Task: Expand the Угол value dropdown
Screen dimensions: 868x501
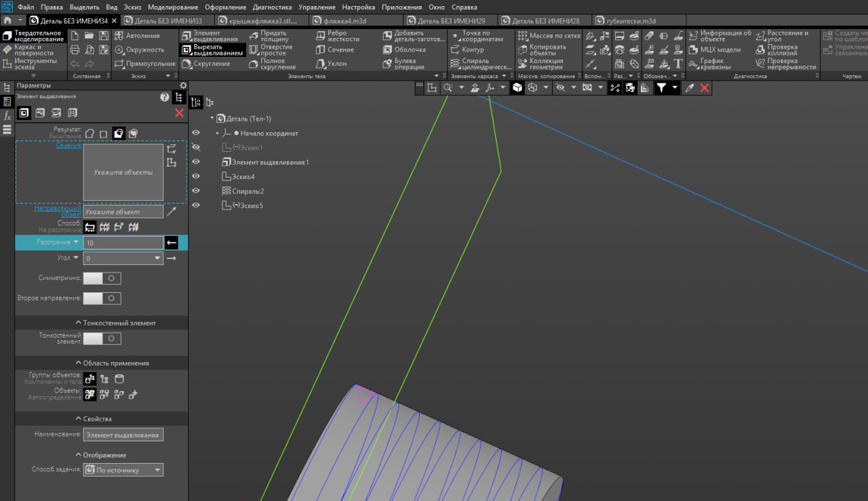Action: point(158,258)
